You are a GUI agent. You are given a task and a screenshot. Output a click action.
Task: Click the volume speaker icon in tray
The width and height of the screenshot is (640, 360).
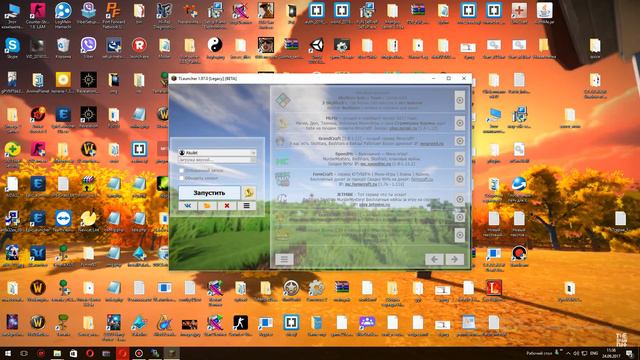576,353
